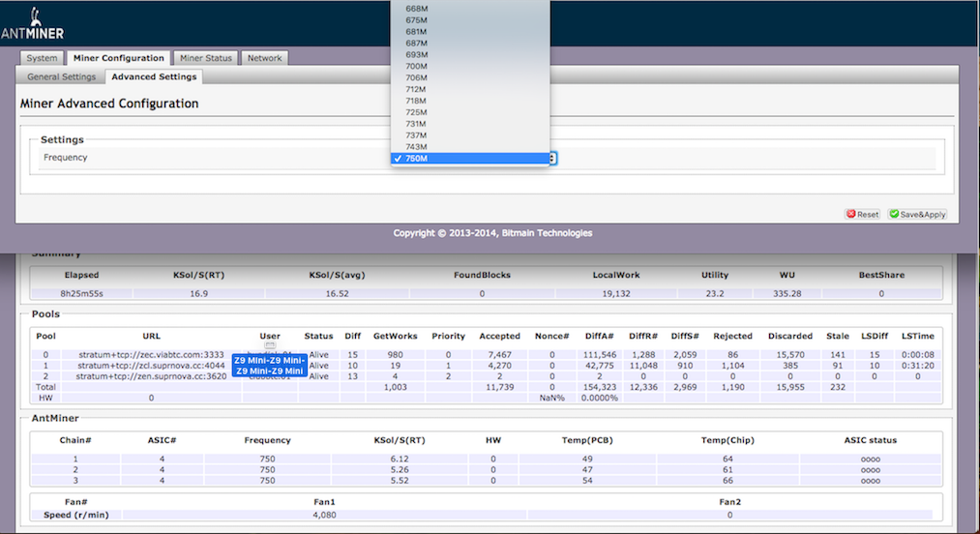Click Discarded total 15,955
This screenshot has width=980, height=534.
(790, 387)
